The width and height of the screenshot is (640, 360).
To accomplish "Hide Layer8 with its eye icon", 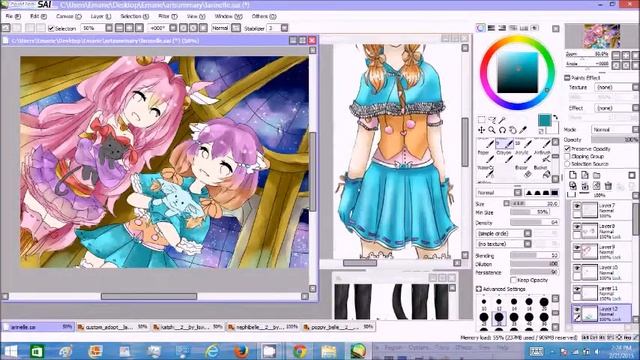I will [x=577, y=227].
